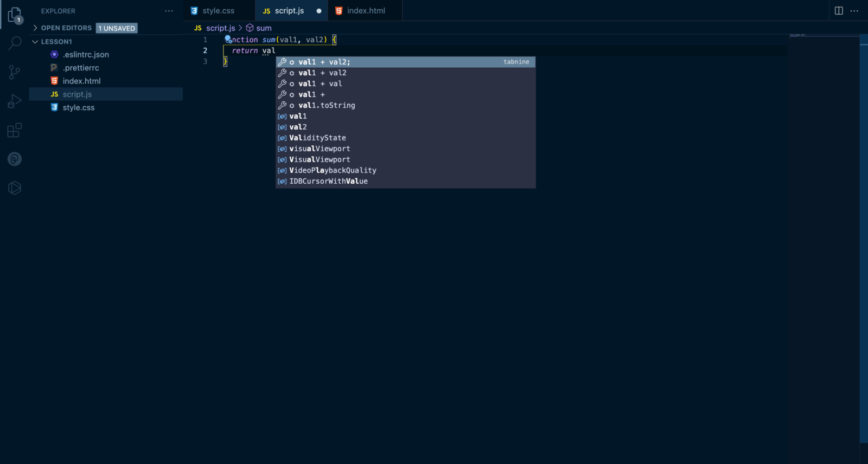Open editor's more actions ellipsis menu
This screenshot has width=868, height=464.
point(854,11)
